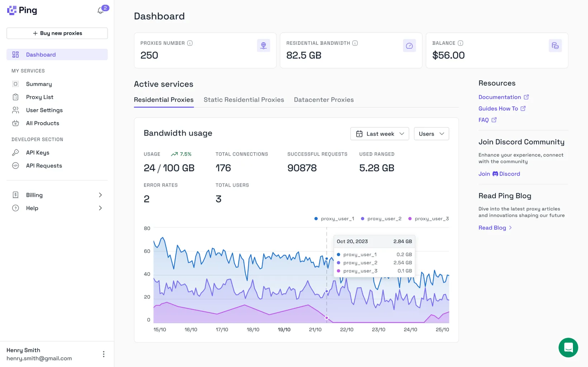Image resolution: width=588 pixels, height=367 pixels.
Task: Click the info tooltip next to Balance
Action: click(x=461, y=43)
